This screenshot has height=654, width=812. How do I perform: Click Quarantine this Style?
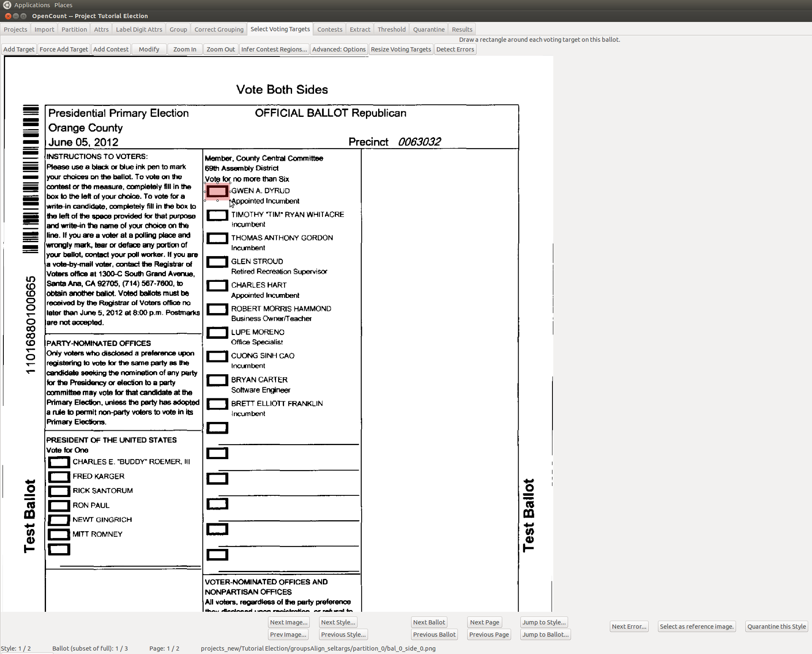tap(777, 626)
